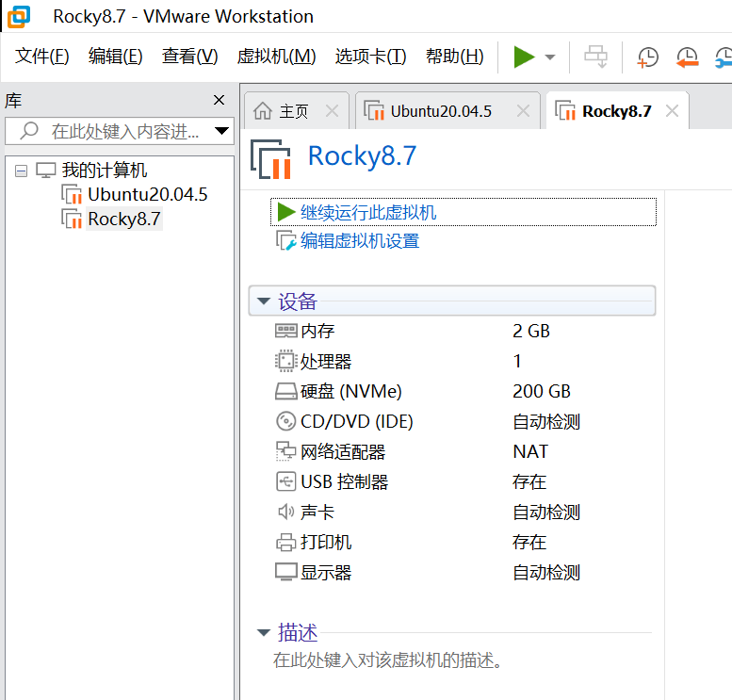
Task: Click the 200 GB disk size value
Action: coord(542,391)
